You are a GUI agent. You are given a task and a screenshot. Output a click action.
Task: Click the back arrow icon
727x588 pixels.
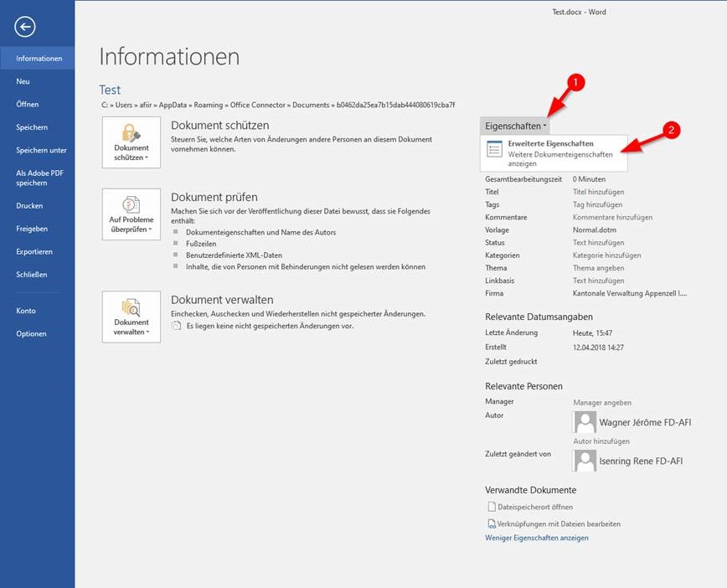[x=25, y=28]
